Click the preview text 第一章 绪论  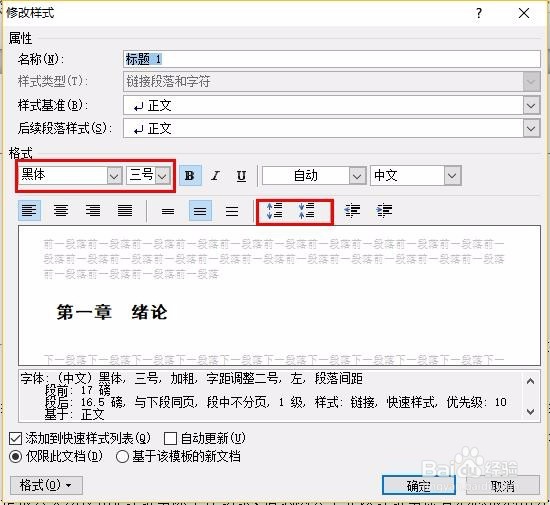point(112,312)
